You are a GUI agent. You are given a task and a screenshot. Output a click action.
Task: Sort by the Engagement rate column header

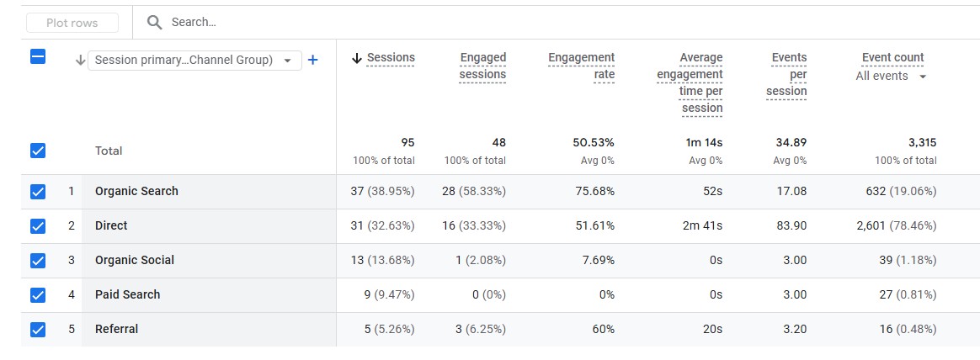(x=581, y=66)
